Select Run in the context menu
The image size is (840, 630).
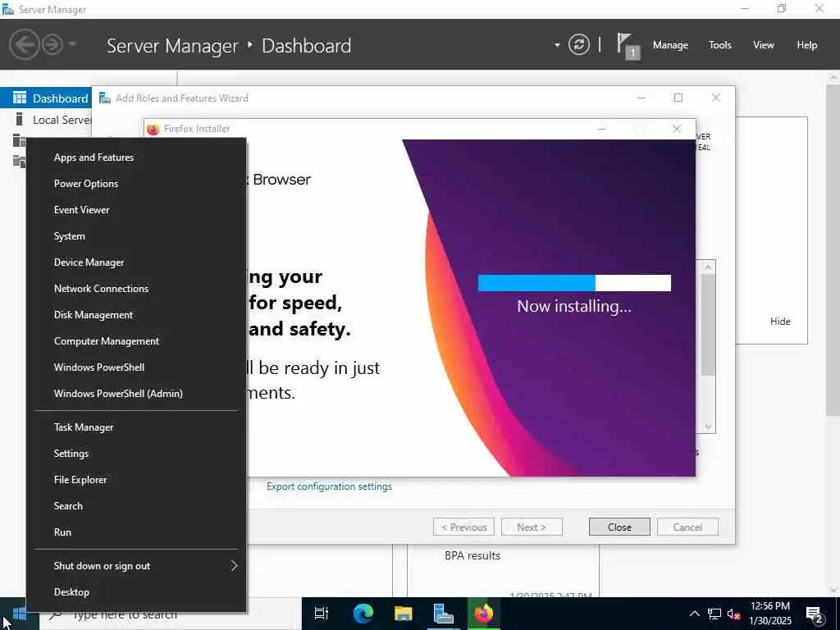tap(136, 532)
